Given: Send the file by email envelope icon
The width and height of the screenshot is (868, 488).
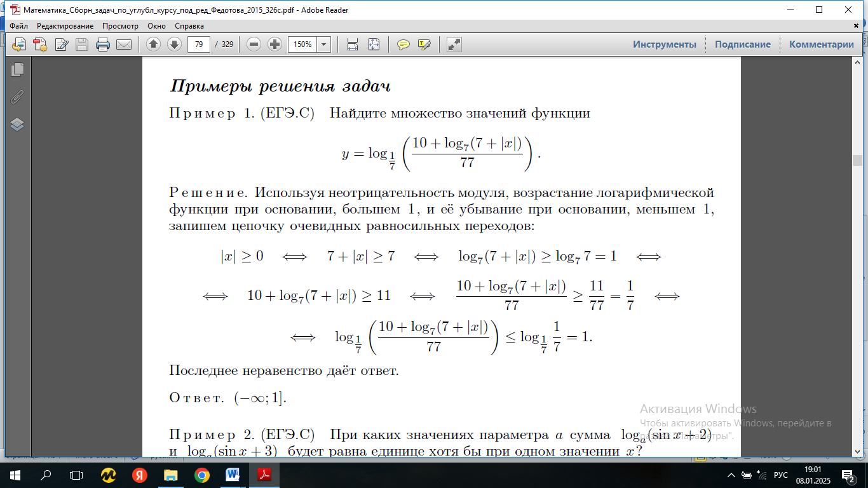Looking at the screenshot, I should click(123, 44).
